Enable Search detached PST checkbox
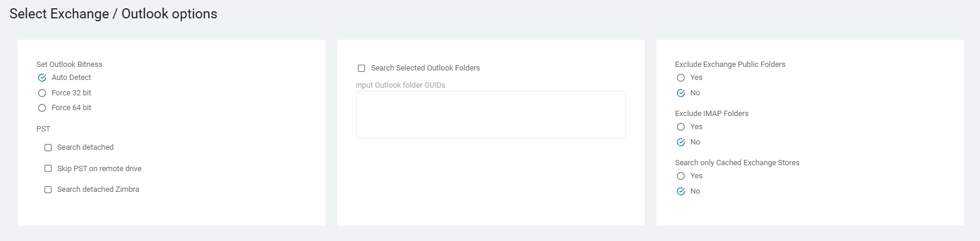980x241 pixels. pyautogui.click(x=48, y=147)
